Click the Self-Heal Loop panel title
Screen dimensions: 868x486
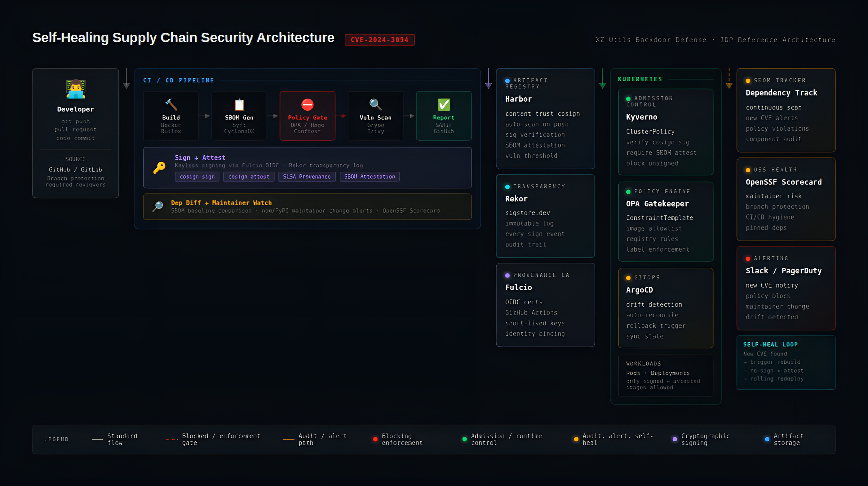[770, 345]
